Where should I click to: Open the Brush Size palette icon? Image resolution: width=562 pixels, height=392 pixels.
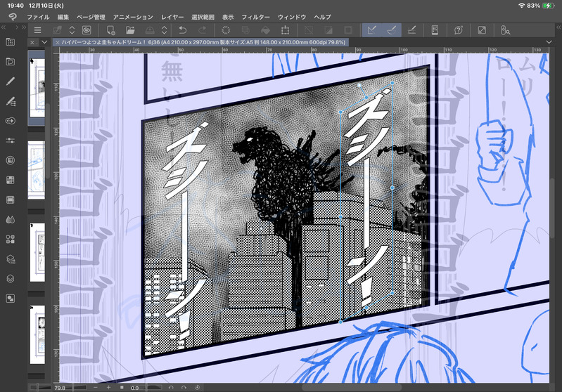point(11,121)
